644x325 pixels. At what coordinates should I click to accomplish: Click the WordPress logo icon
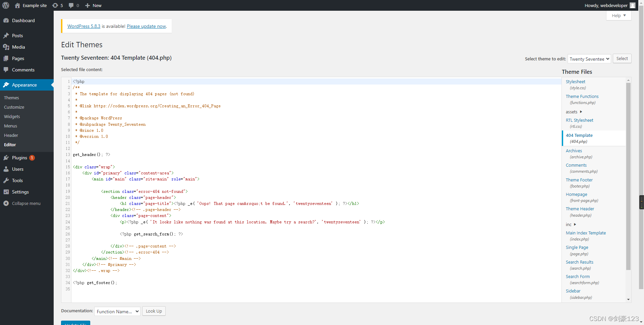point(6,5)
